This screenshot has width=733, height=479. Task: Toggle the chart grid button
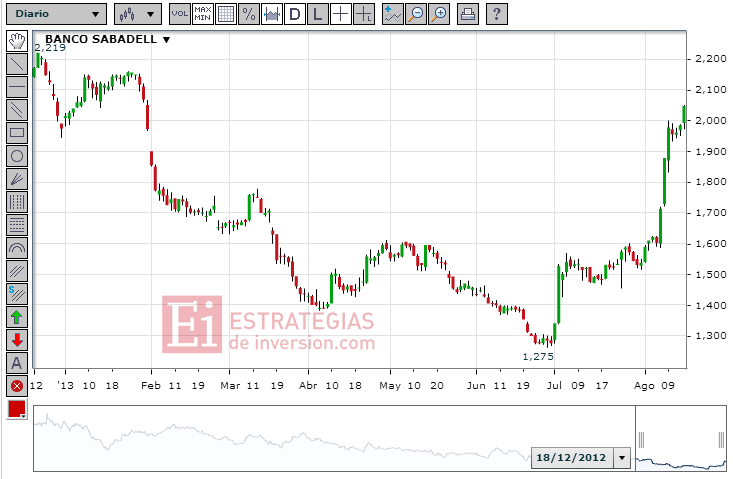(x=226, y=14)
